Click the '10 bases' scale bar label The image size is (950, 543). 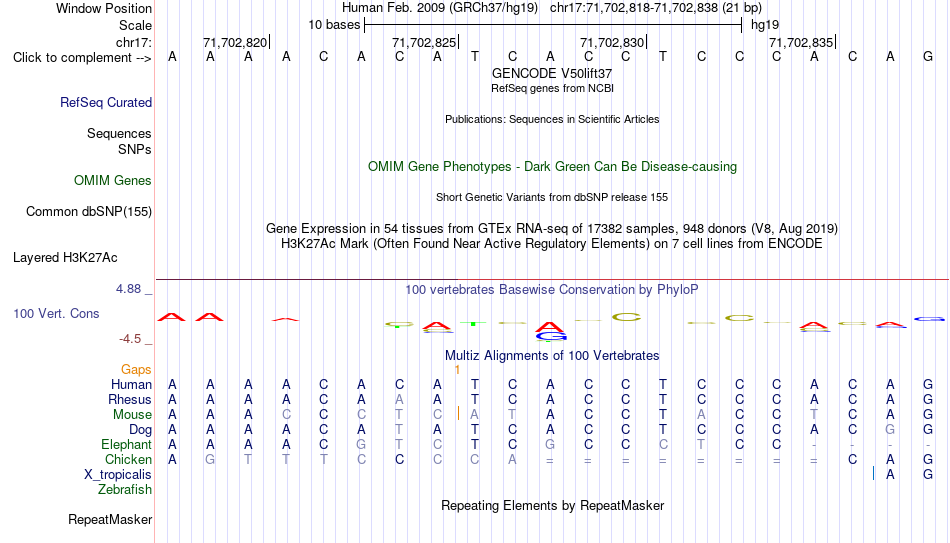pos(334,25)
